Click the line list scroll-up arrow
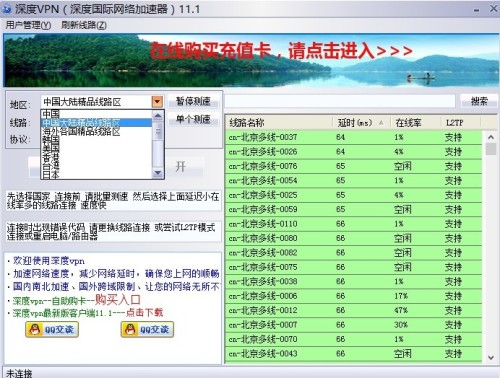The width and height of the screenshot is (500, 378). point(491,137)
